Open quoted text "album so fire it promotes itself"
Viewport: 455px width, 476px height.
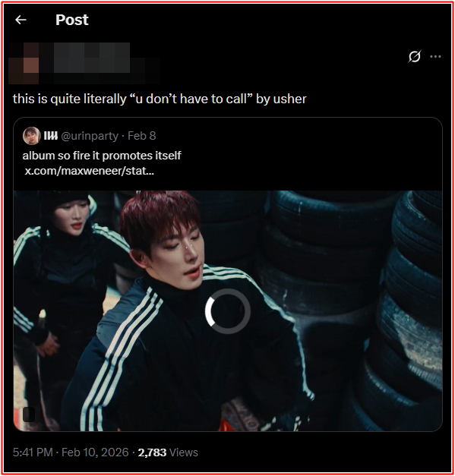102,156
